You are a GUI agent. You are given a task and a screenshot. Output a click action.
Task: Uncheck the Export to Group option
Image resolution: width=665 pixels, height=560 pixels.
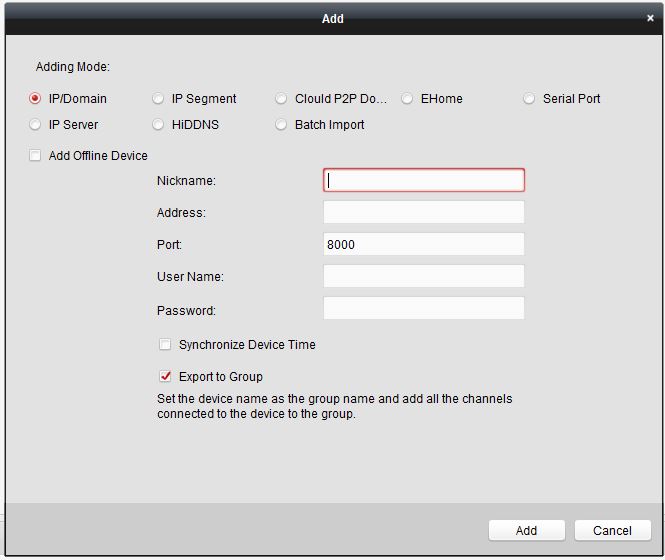(x=166, y=377)
